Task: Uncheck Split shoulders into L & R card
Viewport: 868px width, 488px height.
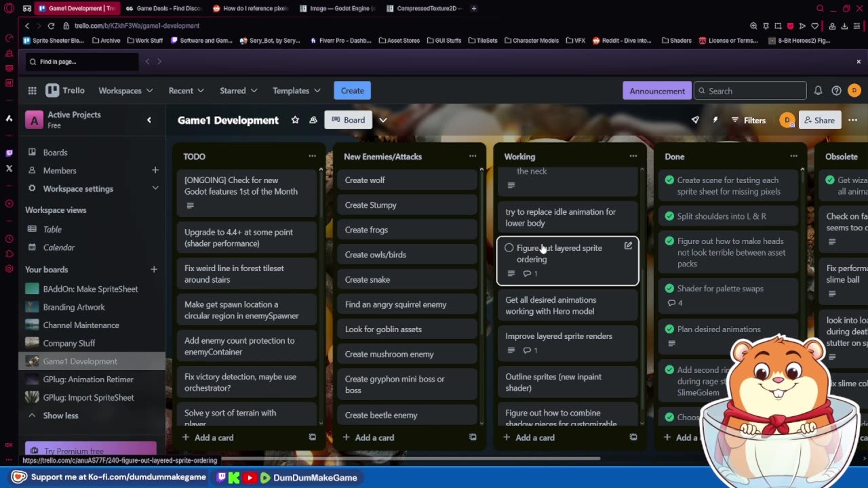Action: pyautogui.click(x=669, y=216)
